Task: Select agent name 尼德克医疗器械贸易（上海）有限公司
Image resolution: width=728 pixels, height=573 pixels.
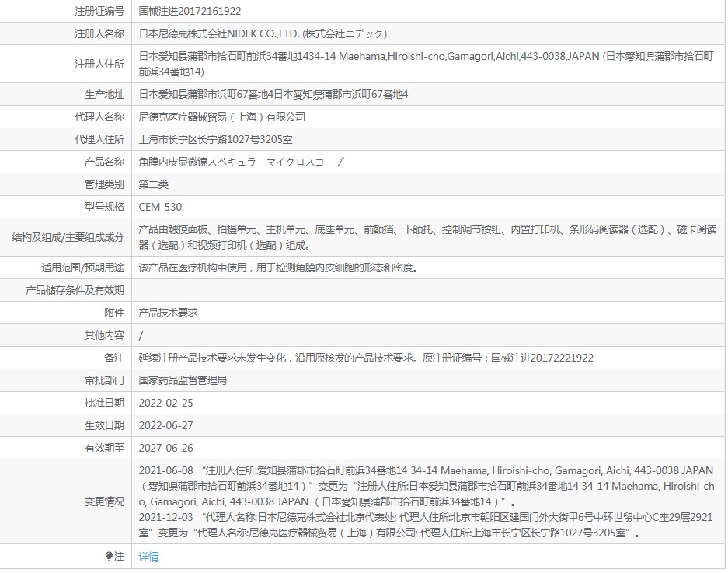Action: (x=222, y=117)
